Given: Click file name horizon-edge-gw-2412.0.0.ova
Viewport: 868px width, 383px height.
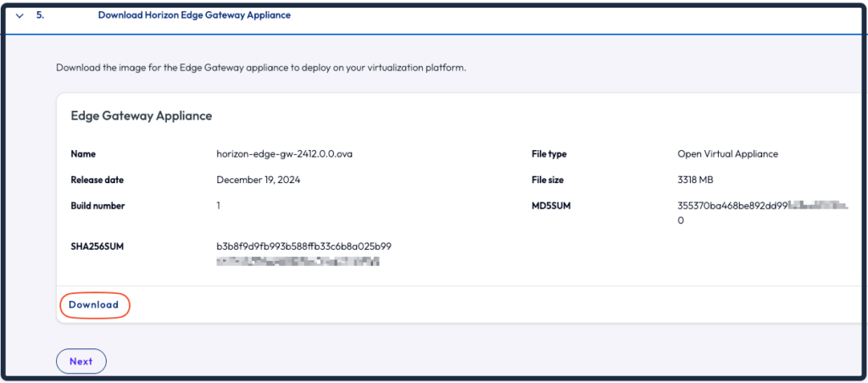Looking at the screenshot, I should point(285,154).
